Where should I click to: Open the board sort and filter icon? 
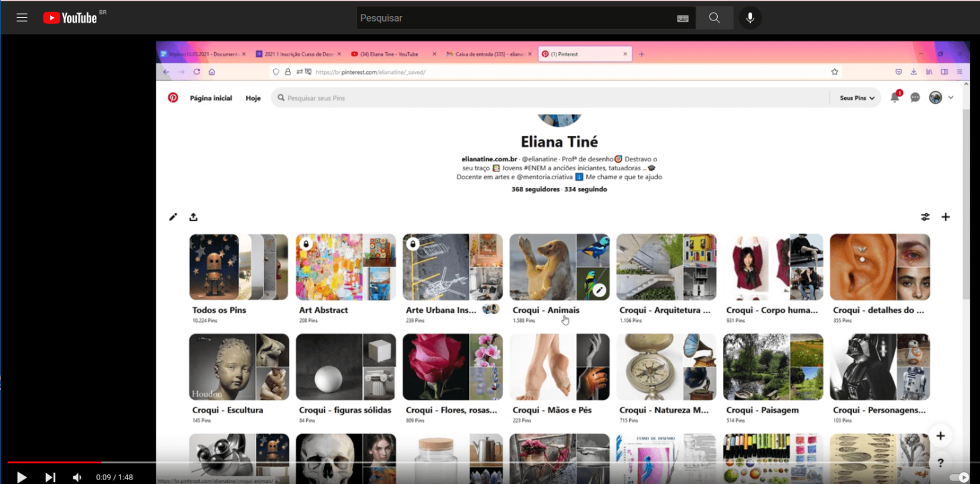(x=925, y=217)
